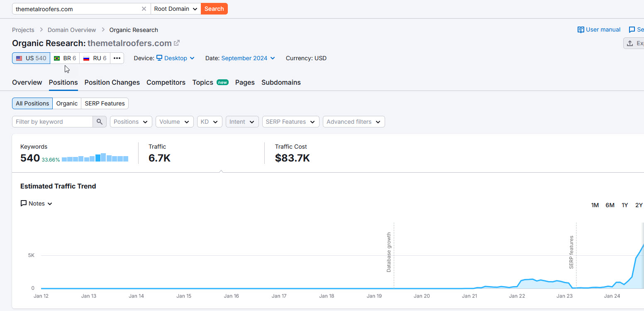This screenshot has width=644, height=311.
Task: Click the Filter by keyword input
Action: click(52, 122)
